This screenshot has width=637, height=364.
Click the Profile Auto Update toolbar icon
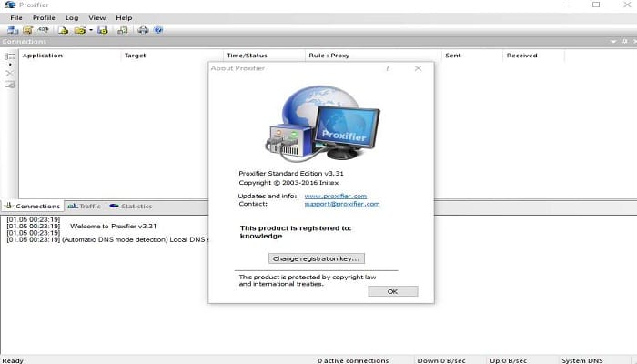[x=122, y=30]
